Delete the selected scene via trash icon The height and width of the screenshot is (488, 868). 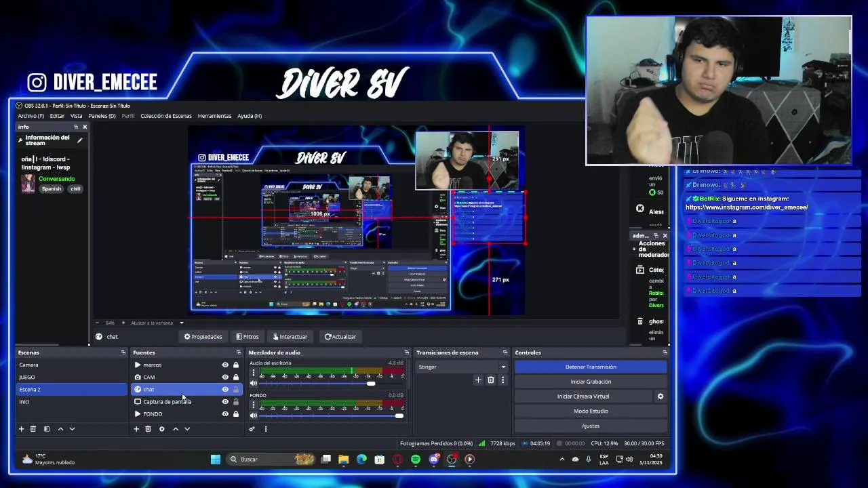click(x=33, y=429)
